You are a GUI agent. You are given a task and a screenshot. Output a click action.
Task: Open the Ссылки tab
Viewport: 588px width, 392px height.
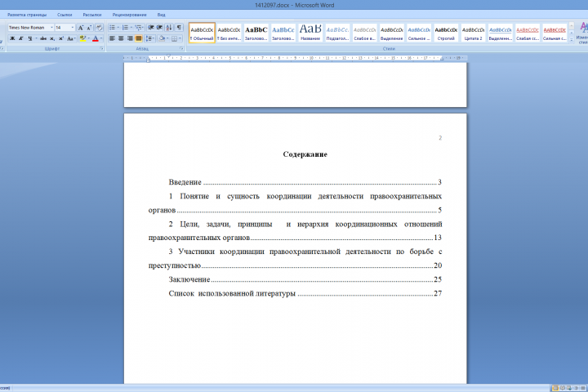65,15
